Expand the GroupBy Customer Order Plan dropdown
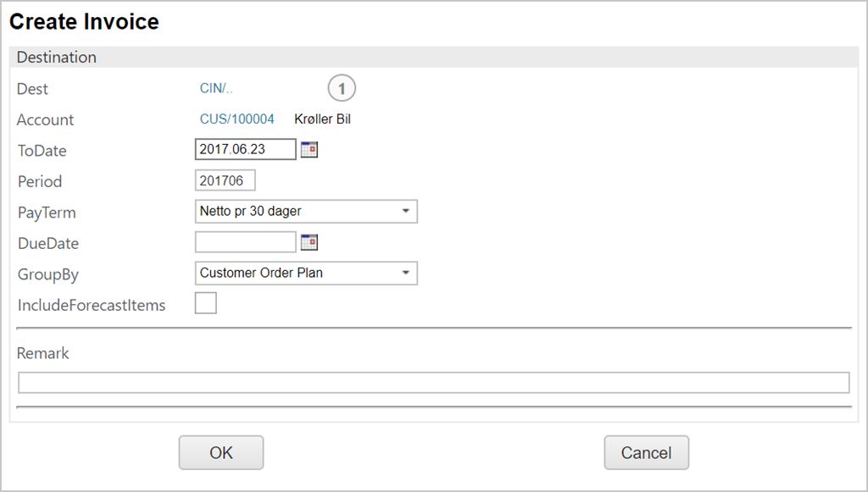Screen dimensions: 868x492 pyautogui.click(x=306, y=274)
